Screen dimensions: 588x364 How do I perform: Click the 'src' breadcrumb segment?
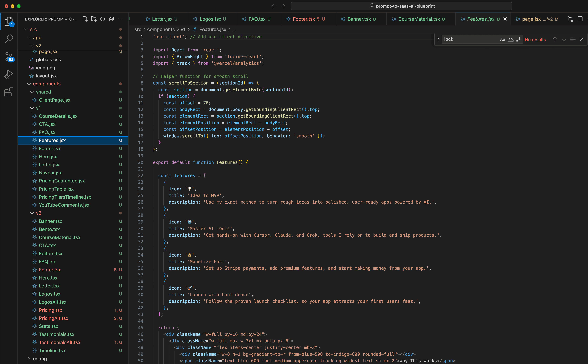pyautogui.click(x=138, y=29)
